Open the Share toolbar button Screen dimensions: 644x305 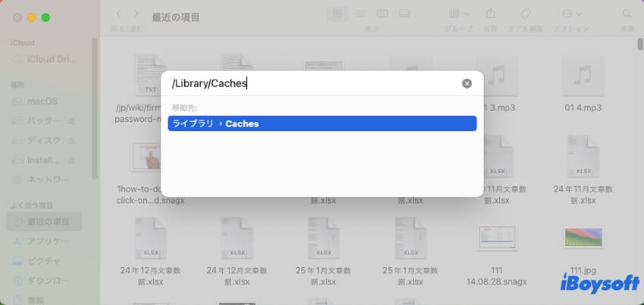(x=490, y=14)
